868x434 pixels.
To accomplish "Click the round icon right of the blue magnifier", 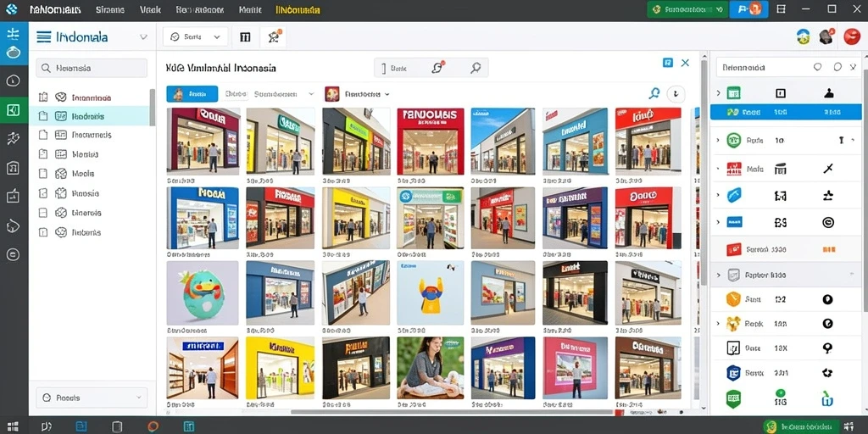I will point(676,94).
